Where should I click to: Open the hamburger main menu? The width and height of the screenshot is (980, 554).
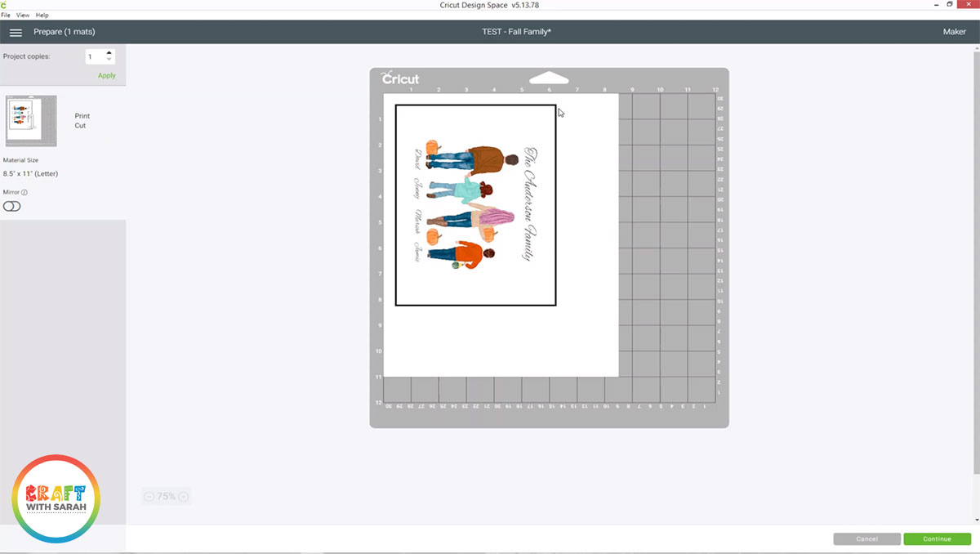[16, 32]
